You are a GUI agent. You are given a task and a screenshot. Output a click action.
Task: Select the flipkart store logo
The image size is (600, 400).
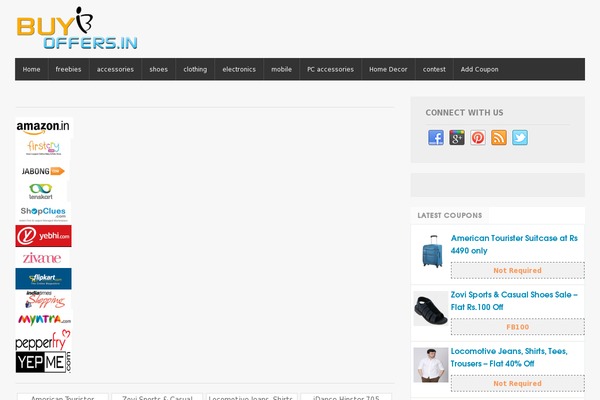coord(43,279)
